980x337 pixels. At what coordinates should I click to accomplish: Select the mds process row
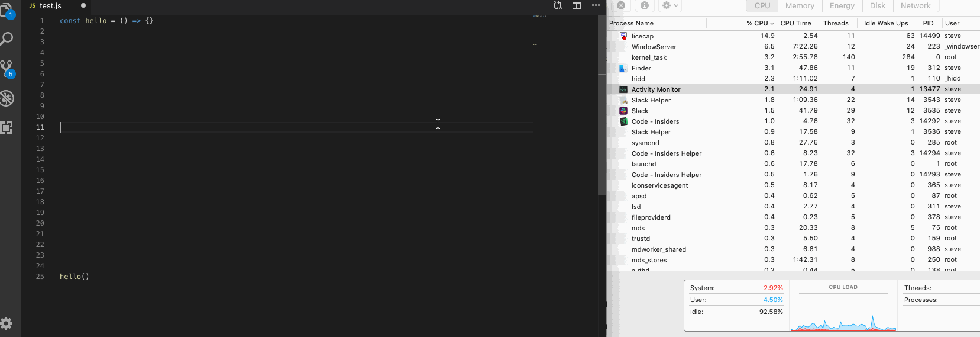coord(794,228)
